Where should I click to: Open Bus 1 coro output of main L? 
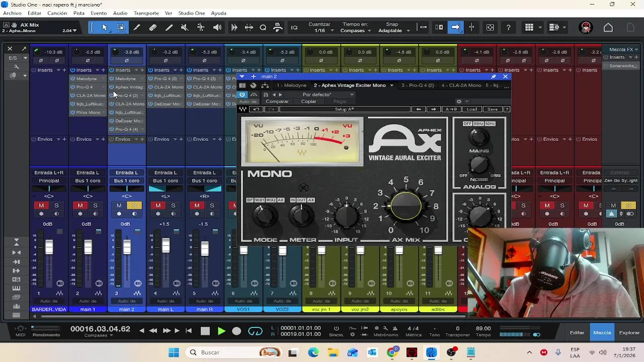tap(166, 181)
